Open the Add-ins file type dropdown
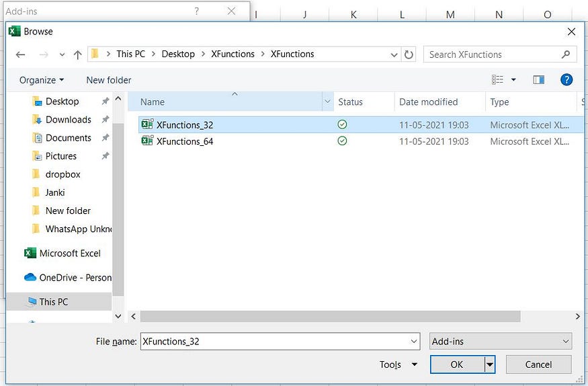The width and height of the screenshot is (588, 386). [501, 342]
